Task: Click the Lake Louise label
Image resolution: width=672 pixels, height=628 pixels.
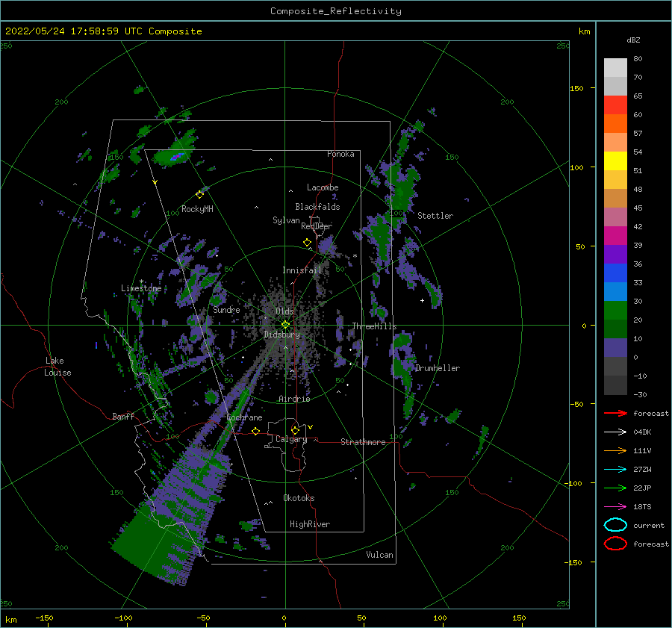Action: [x=57, y=367]
